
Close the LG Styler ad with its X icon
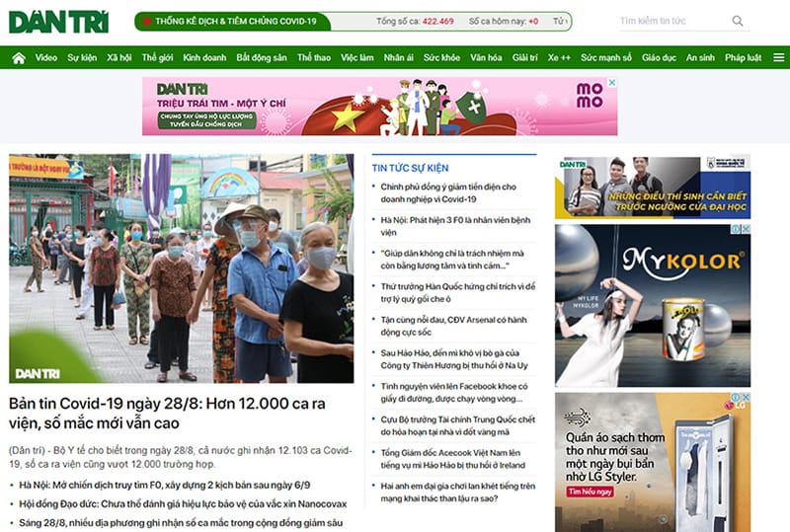[746, 398]
